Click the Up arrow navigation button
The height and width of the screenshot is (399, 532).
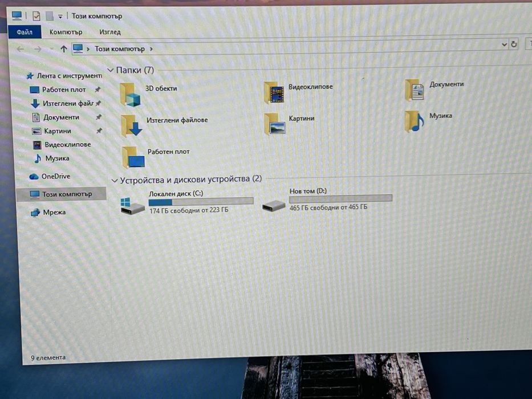pyautogui.click(x=63, y=49)
